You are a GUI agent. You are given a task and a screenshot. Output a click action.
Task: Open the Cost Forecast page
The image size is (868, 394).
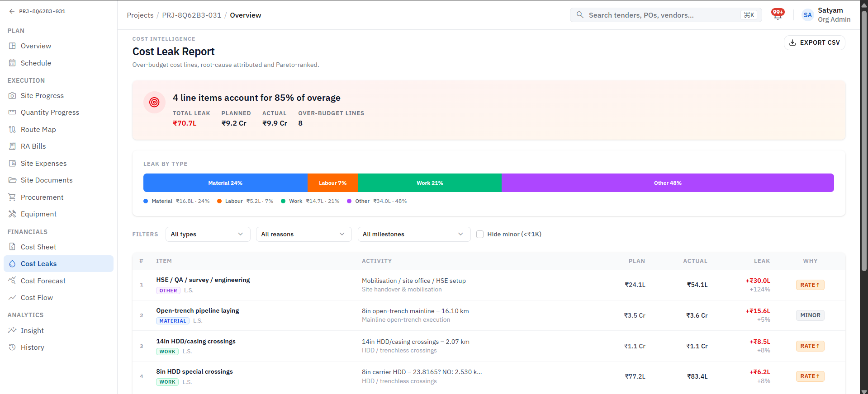coord(58,281)
